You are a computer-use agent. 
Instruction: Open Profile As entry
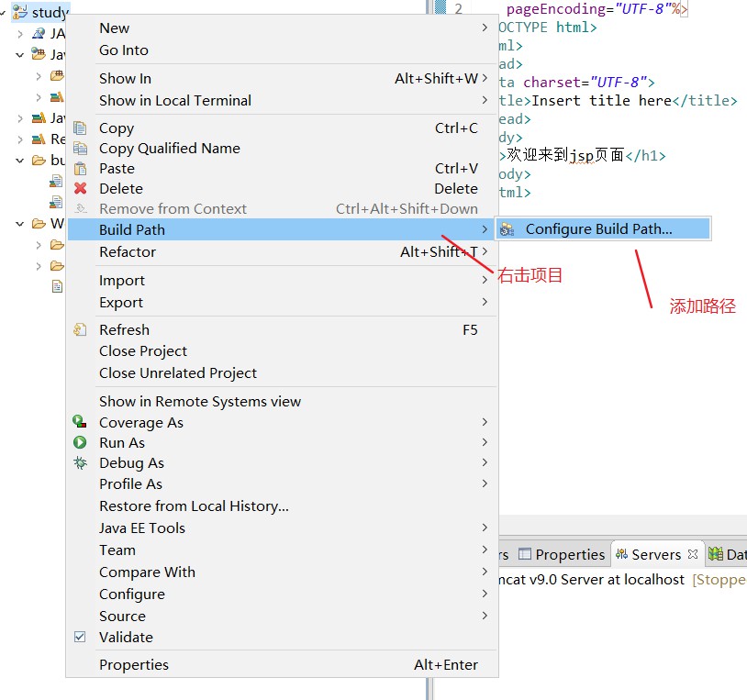(x=282, y=483)
